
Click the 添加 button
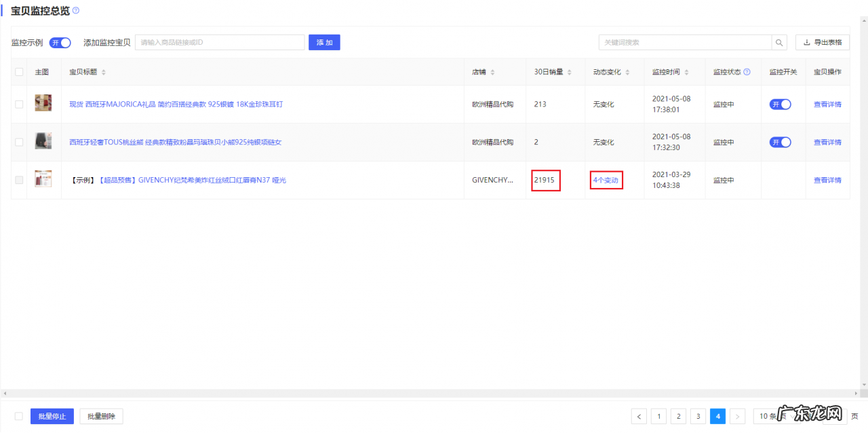pos(324,43)
